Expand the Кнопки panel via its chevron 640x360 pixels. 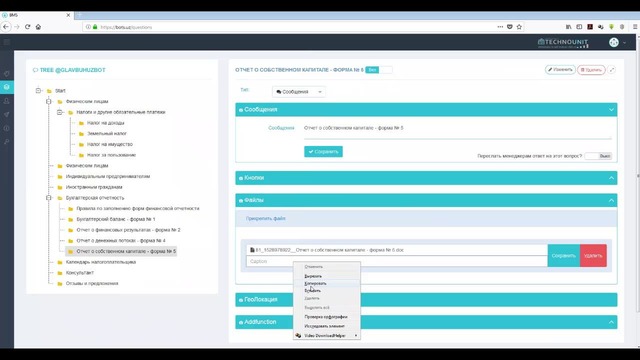[x=611, y=178]
